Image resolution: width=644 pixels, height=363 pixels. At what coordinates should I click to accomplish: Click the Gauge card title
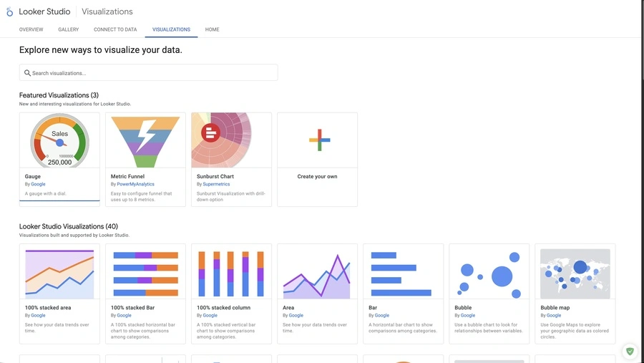32,176
